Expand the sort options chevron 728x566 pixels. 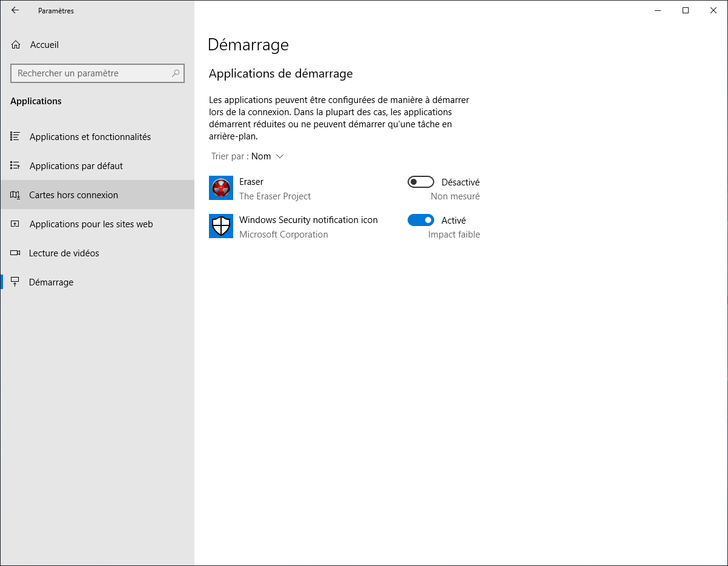[279, 156]
